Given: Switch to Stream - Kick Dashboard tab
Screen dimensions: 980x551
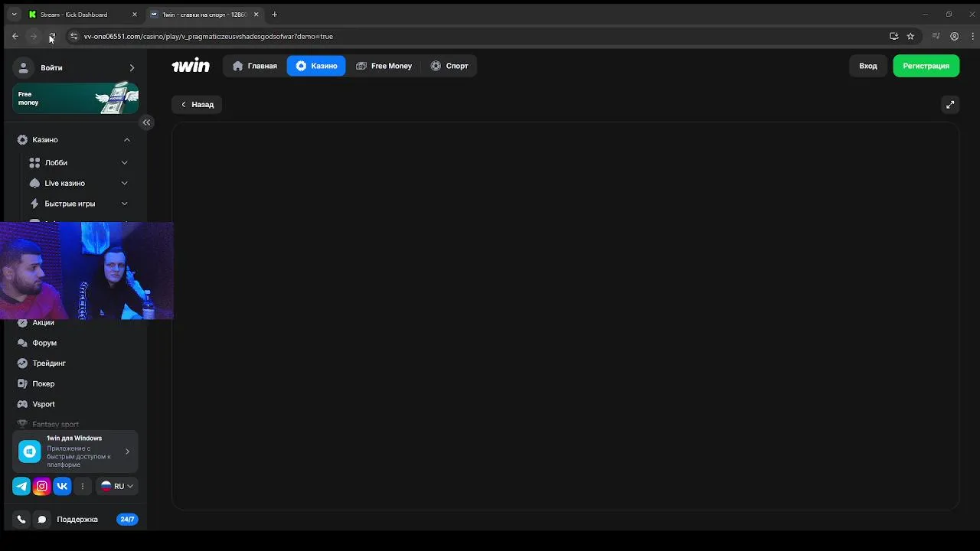Looking at the screenshot, I should click(x=83, y=15).
